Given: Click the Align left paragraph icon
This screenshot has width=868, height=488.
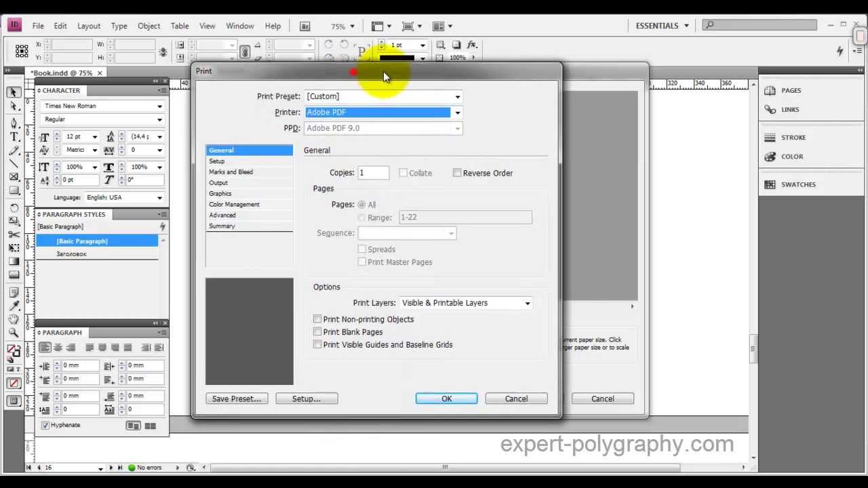Looking at the screenshot, I should coord(45,348).
